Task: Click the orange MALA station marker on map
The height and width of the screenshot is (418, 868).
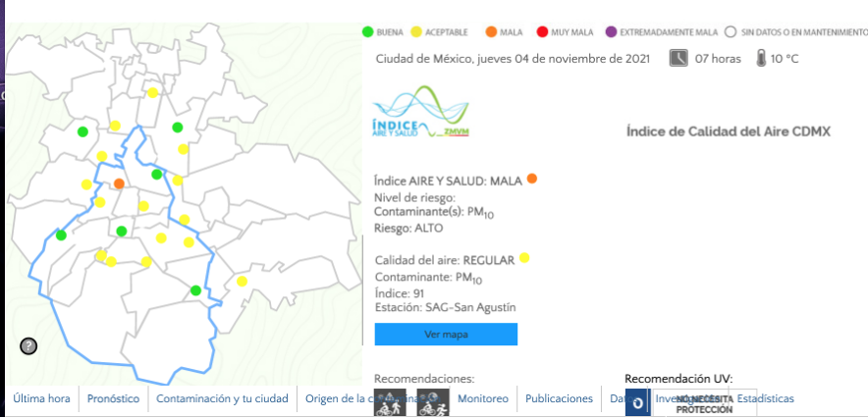Action: click(119, 183)
